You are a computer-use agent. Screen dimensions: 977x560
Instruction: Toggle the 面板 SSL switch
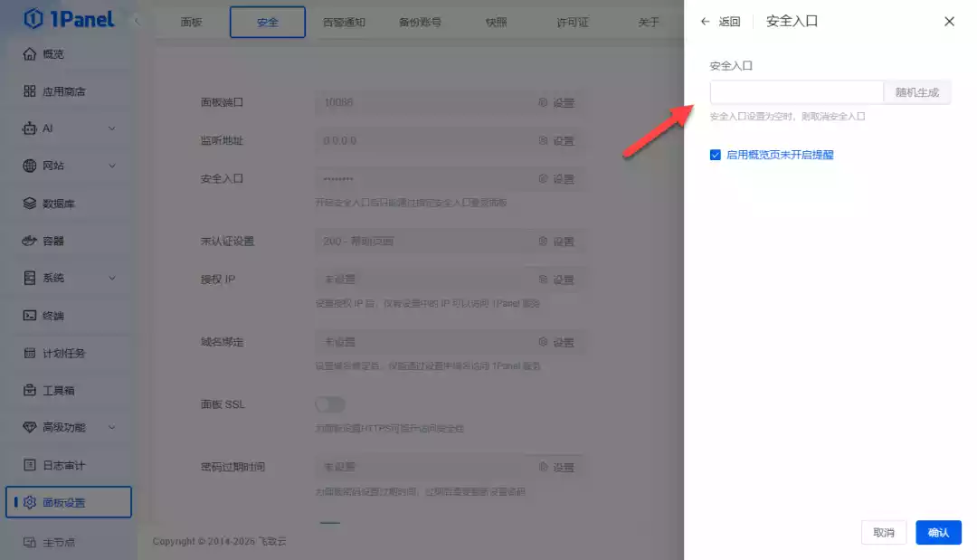click(329, 405)
